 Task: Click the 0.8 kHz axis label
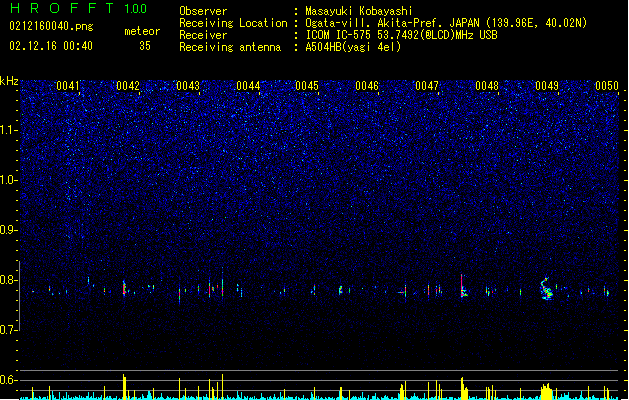[x=8, y=280]
